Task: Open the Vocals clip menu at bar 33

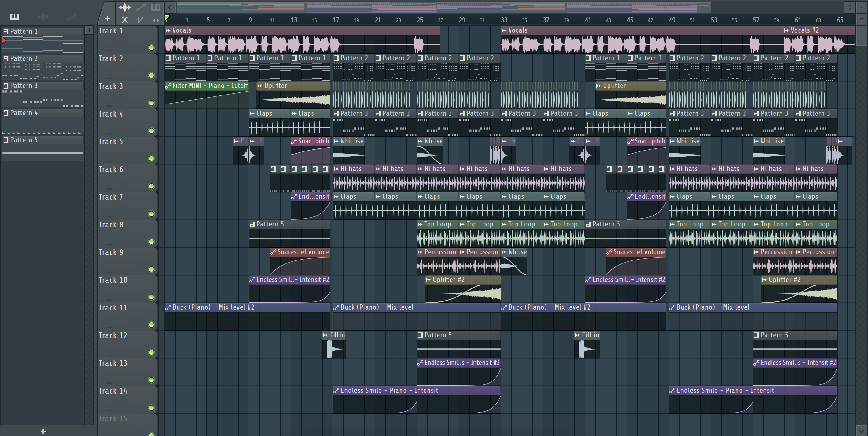Action: pos(504,30)
